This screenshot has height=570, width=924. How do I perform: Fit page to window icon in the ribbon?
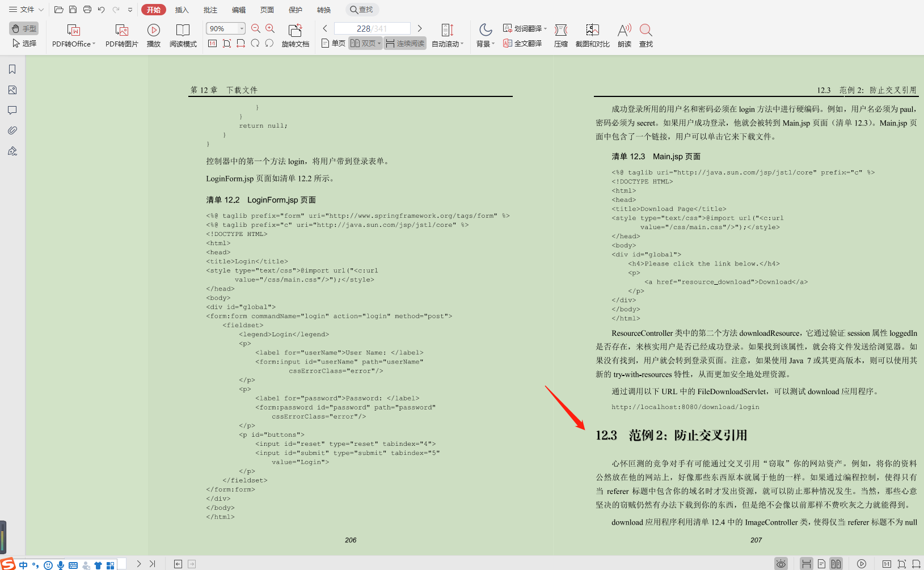[227, 43]
